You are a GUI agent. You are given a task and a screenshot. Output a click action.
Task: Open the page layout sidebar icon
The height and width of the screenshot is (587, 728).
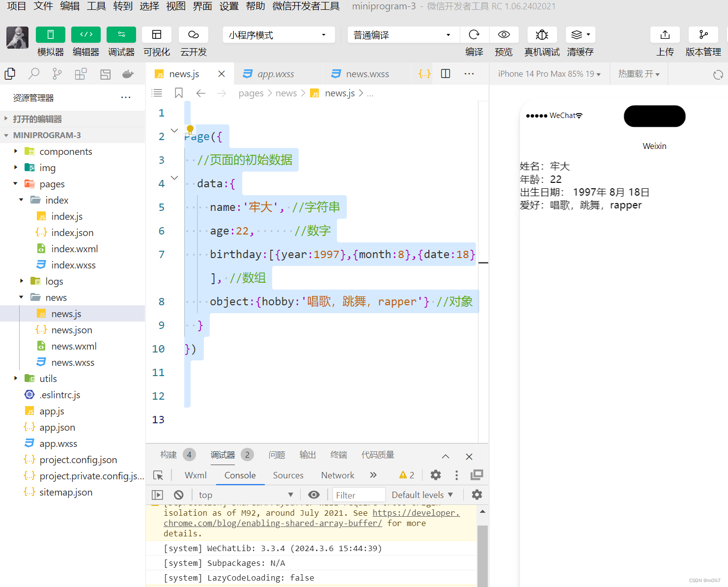click(105, 74)
